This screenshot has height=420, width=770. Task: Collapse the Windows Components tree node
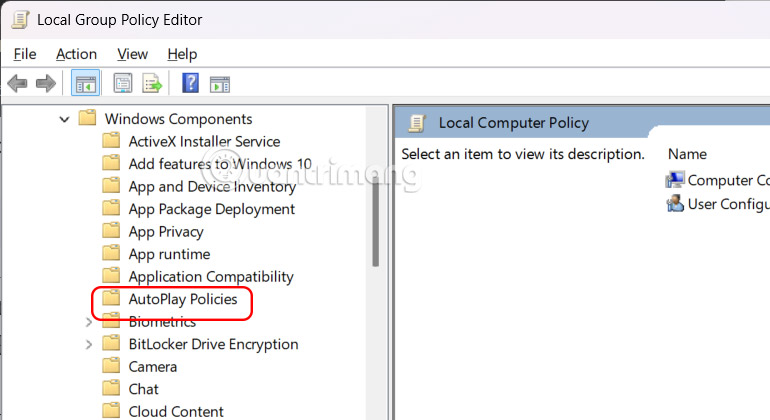click(x=64, y=119)
